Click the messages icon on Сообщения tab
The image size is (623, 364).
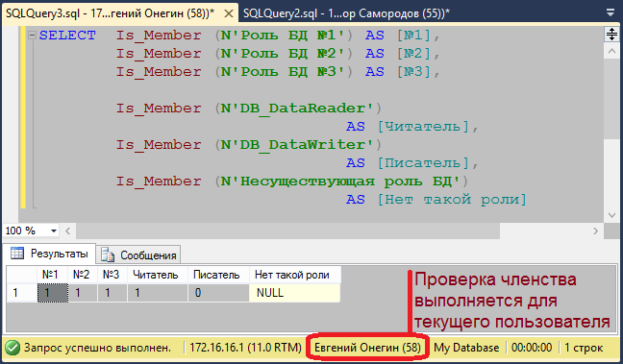(x=108, y=255)
